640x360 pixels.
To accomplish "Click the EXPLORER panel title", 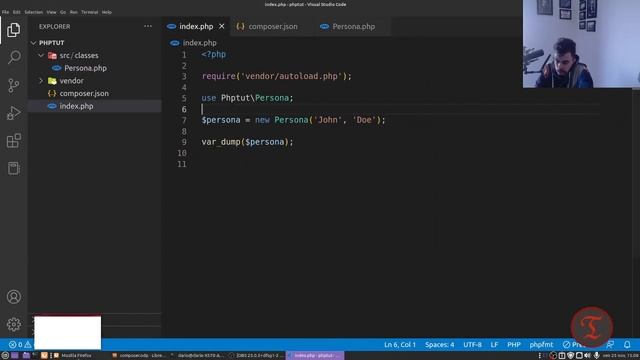I will click(55, 27).
